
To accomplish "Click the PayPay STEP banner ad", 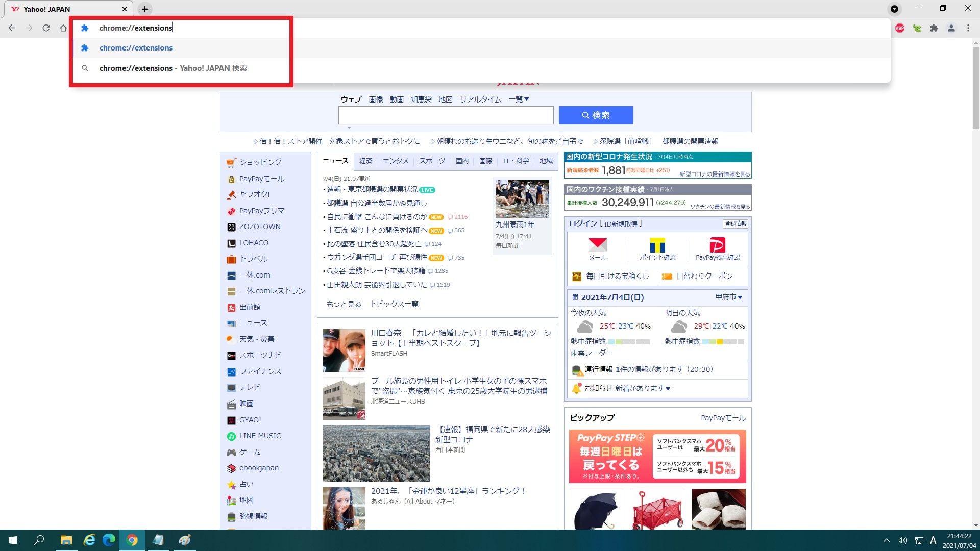I will tap(657, 456).
